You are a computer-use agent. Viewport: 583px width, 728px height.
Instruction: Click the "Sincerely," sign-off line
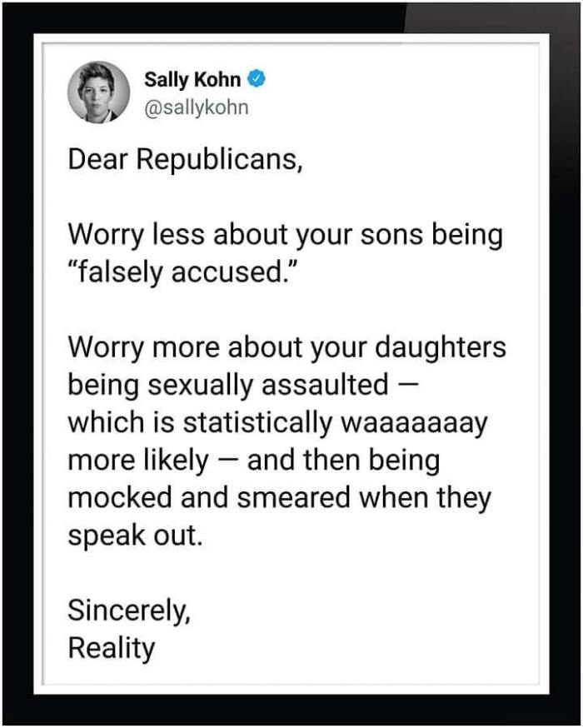(129, 611)
